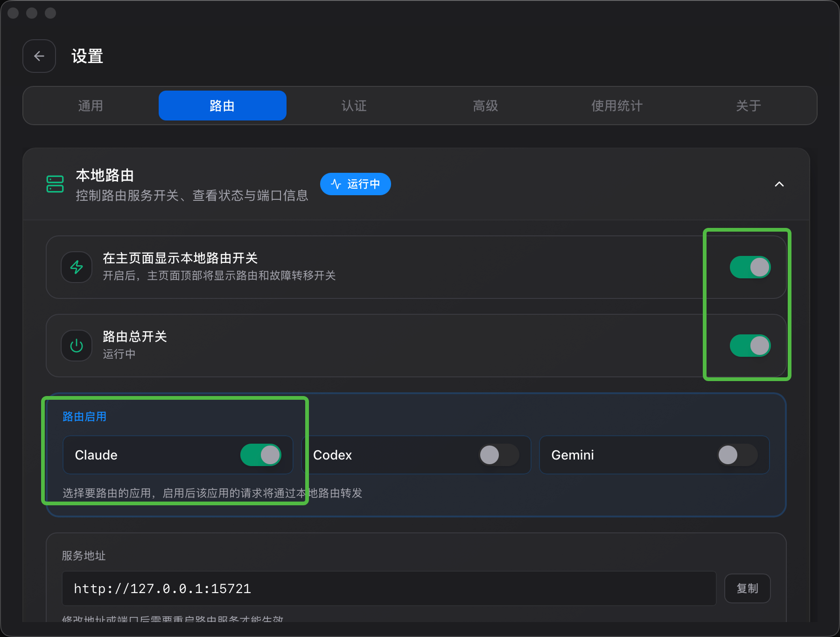This screenshot has width=840, height=637.
Task: Click the text 控制路由服务开关、查看状态与端口信息
Action: click(192, 195)
